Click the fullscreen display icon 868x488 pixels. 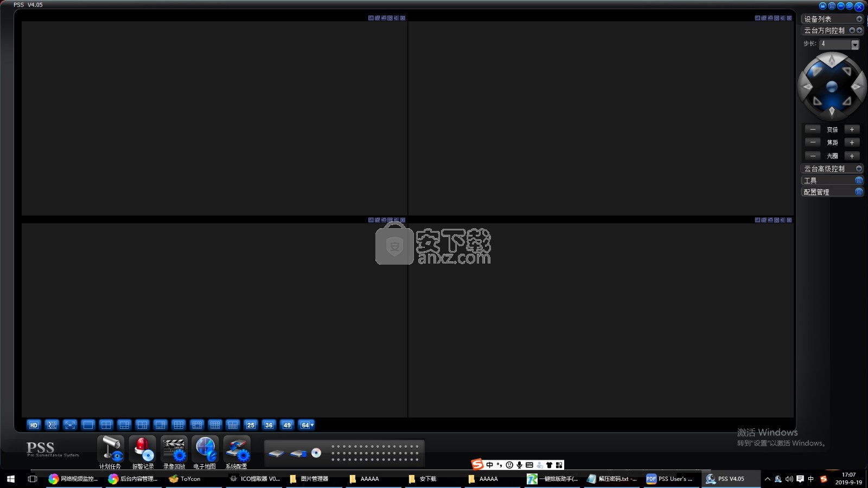pyautogui.click(x=70, y=425)
